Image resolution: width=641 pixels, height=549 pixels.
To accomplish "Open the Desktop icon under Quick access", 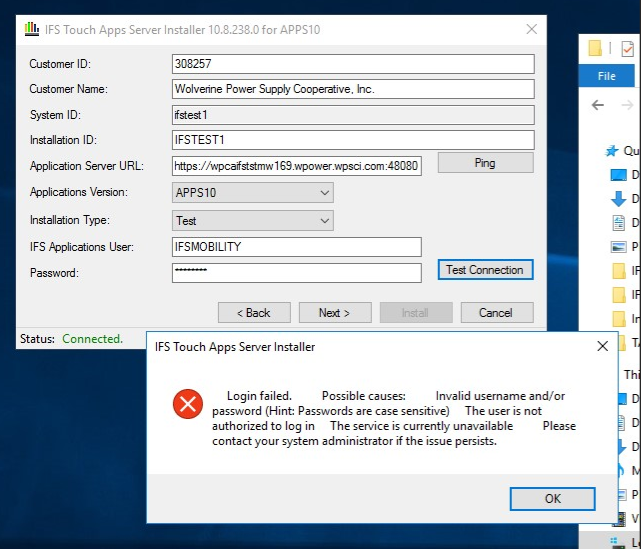I will [x=619, y=175].
